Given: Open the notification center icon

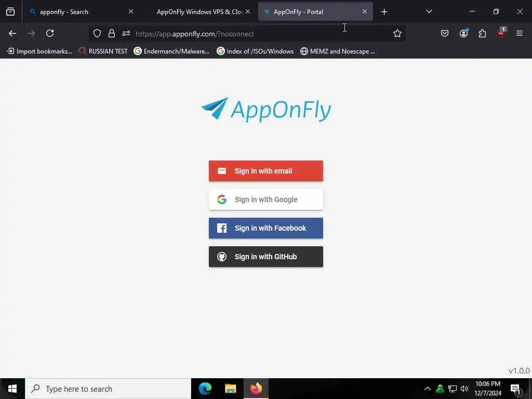Looking at the screenshot, I should pyautogui.click(x=515, y=389).
